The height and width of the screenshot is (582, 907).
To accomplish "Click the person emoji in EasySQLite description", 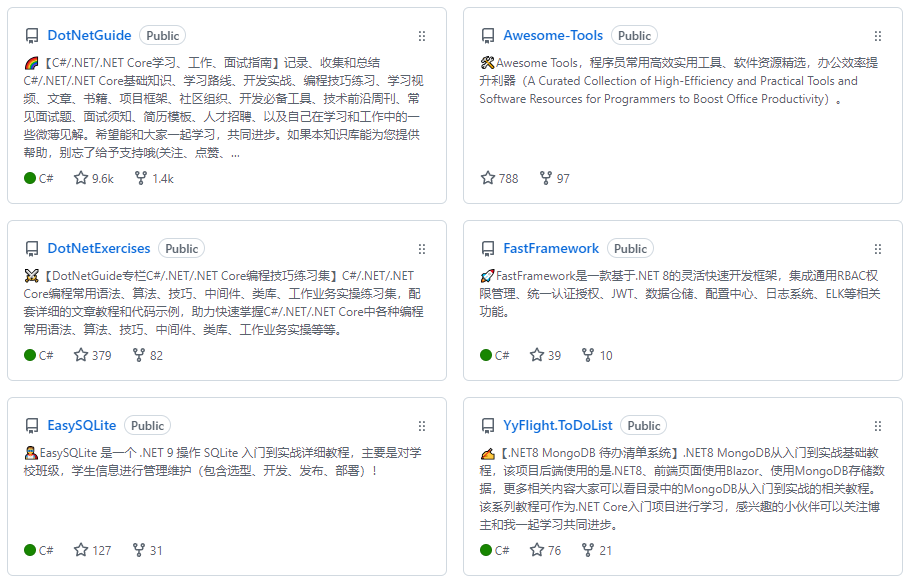I will click(31, 453).
